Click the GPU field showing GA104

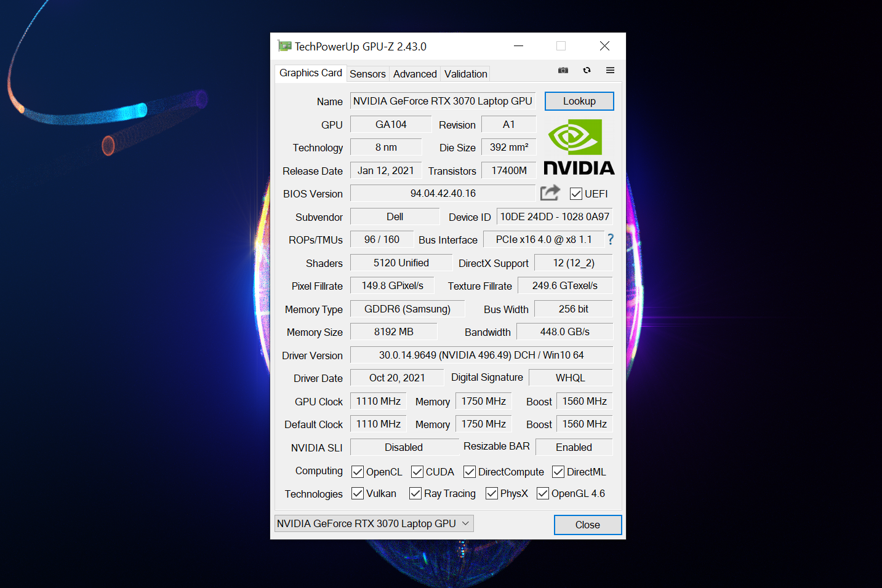coord(391,124)
